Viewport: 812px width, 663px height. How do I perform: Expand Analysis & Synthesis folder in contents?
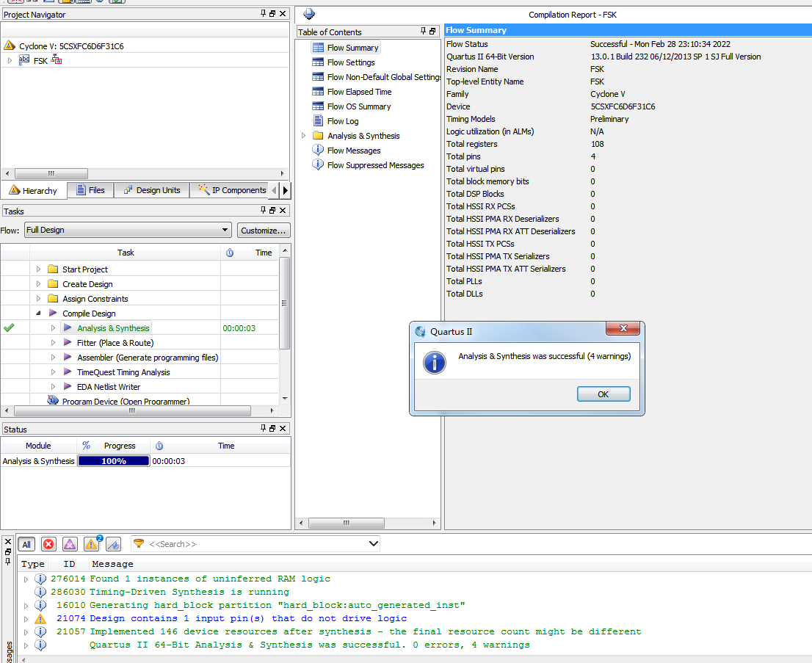pos(304,136)
